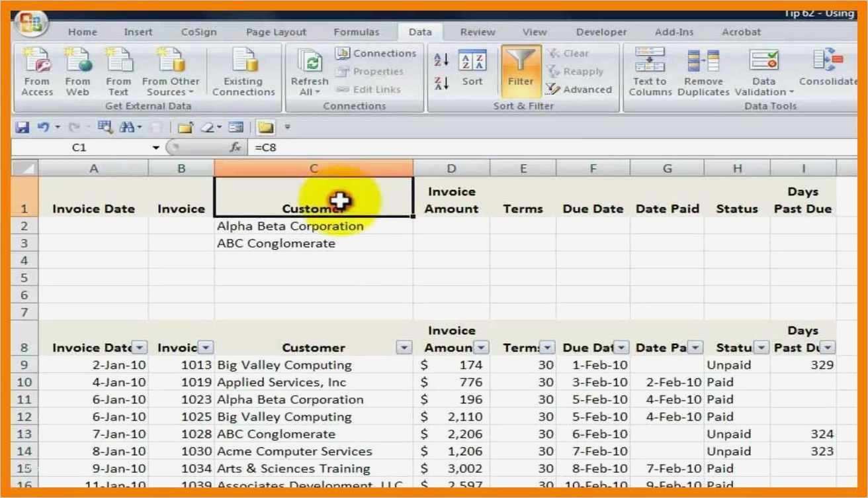The height and width of the screenshot is (498, 868).
Task: Open the Days Past Due filter dropdown
Action: 827,348
